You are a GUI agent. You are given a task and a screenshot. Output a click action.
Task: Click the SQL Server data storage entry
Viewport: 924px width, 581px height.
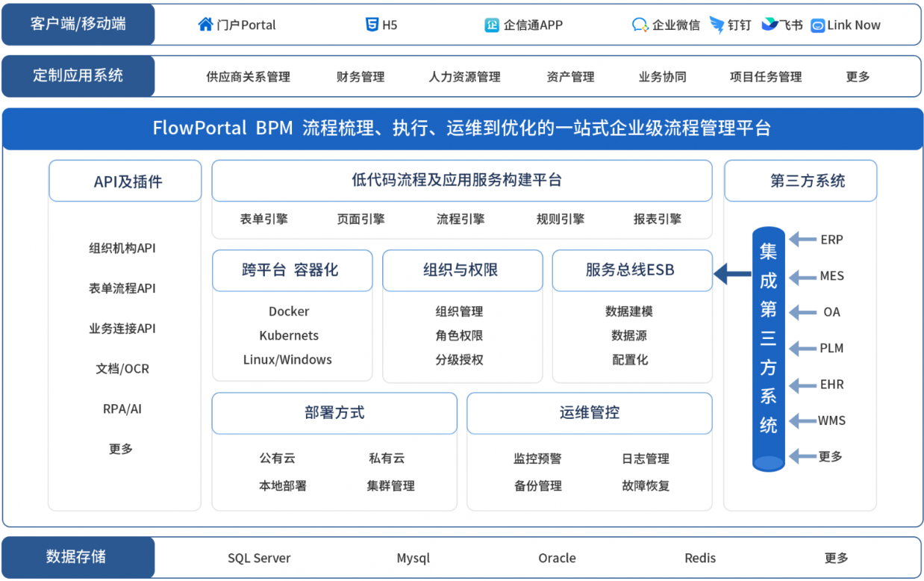[x=258, y=557]
